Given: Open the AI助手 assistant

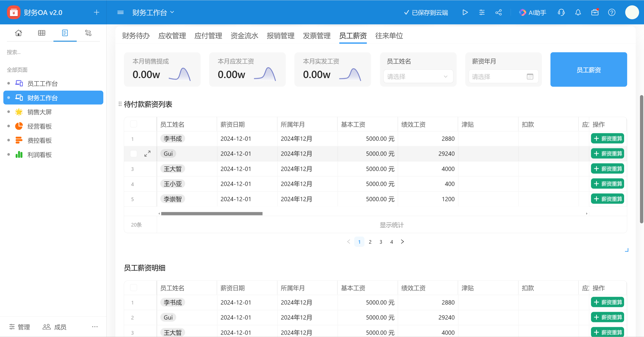Looking at the screenshot, I should click(532, 13).
